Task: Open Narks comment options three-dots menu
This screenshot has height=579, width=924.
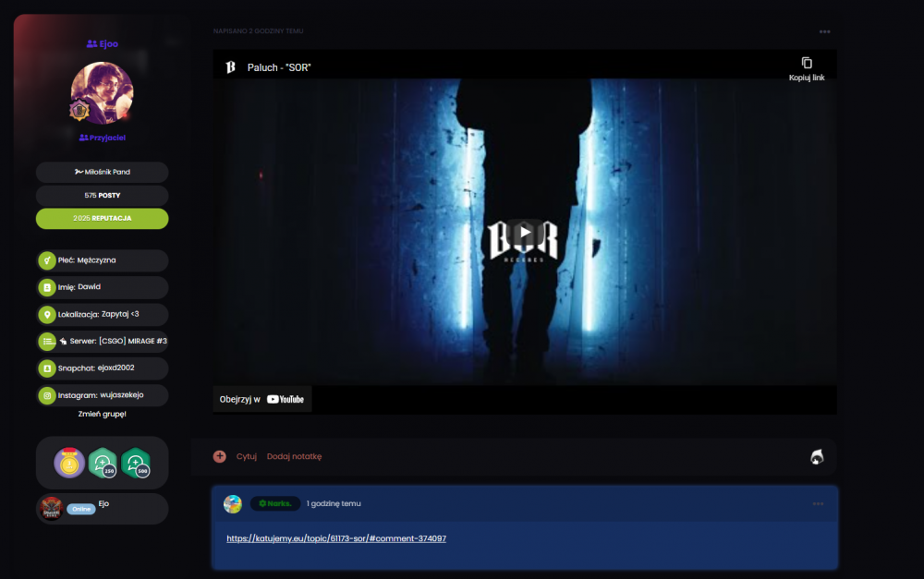Action: point(818,503)
